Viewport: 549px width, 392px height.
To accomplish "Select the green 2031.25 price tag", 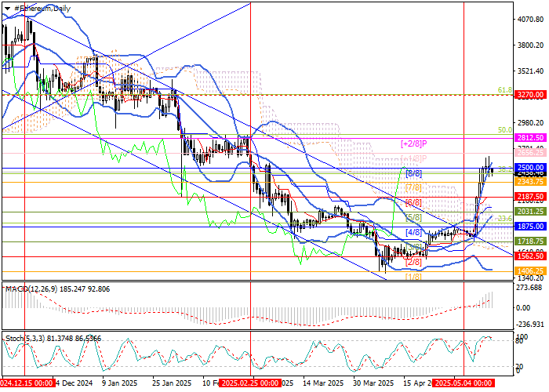I will pyautogui.click(x=530, y=211).
